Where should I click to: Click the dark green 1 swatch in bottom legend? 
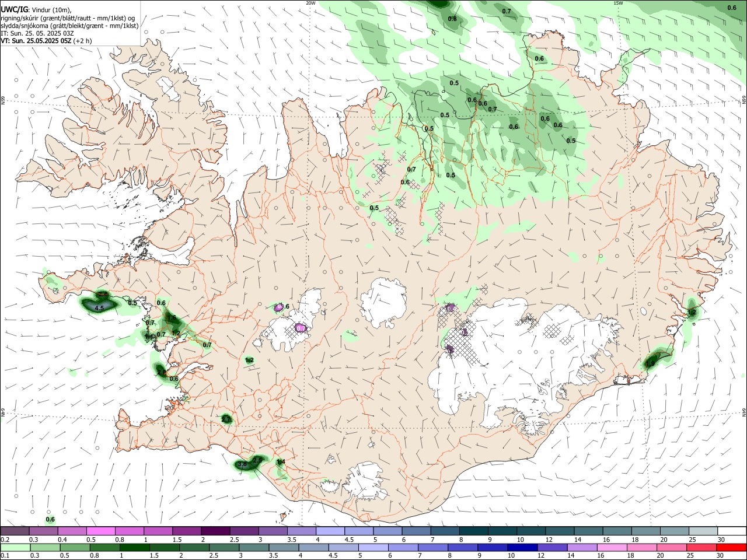[x=135, y=547]
